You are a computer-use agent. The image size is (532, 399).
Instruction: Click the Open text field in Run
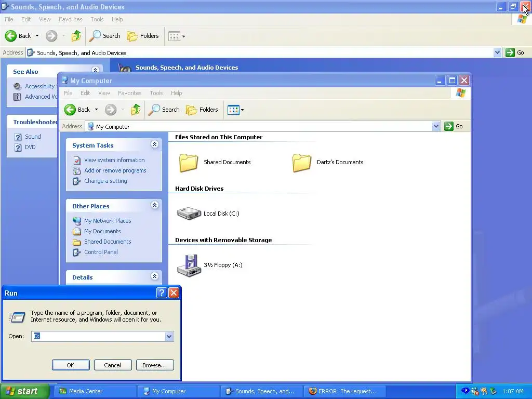click(98, 336)
